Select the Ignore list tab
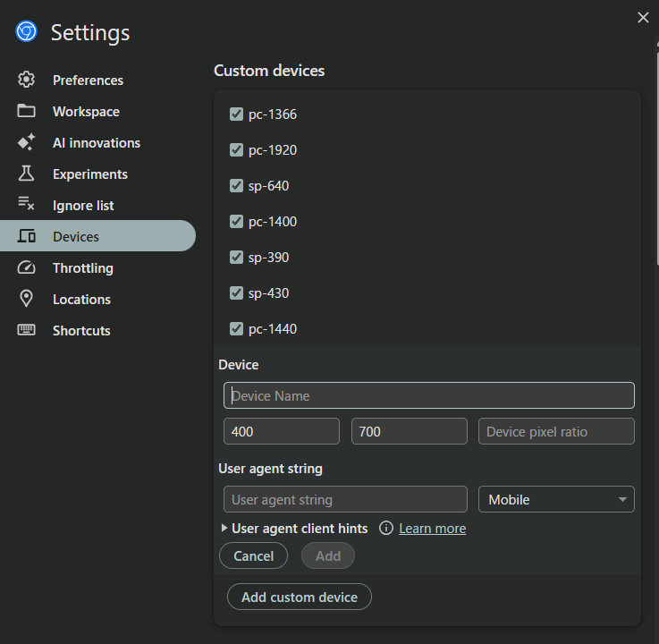 point(97,205)
